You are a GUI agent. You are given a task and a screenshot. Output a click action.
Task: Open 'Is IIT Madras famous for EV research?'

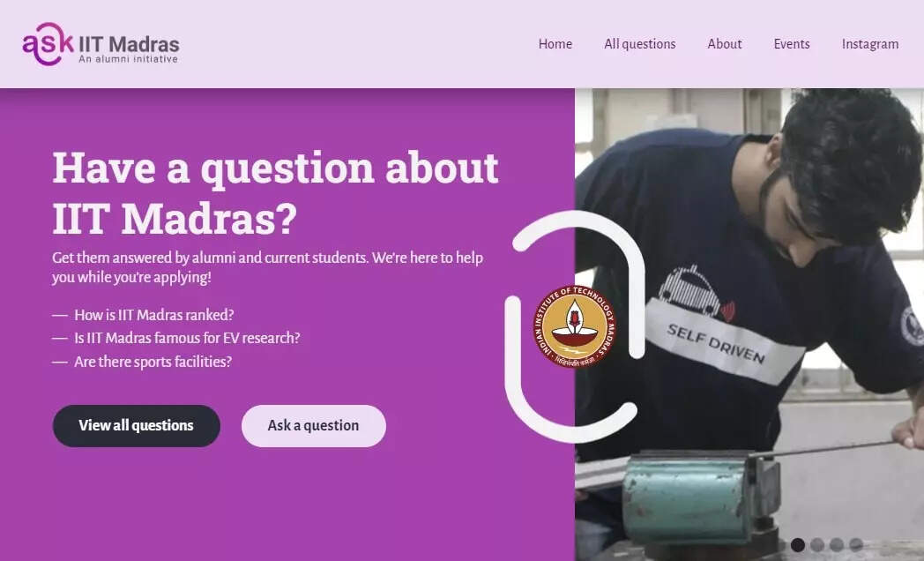coord(187,338)
